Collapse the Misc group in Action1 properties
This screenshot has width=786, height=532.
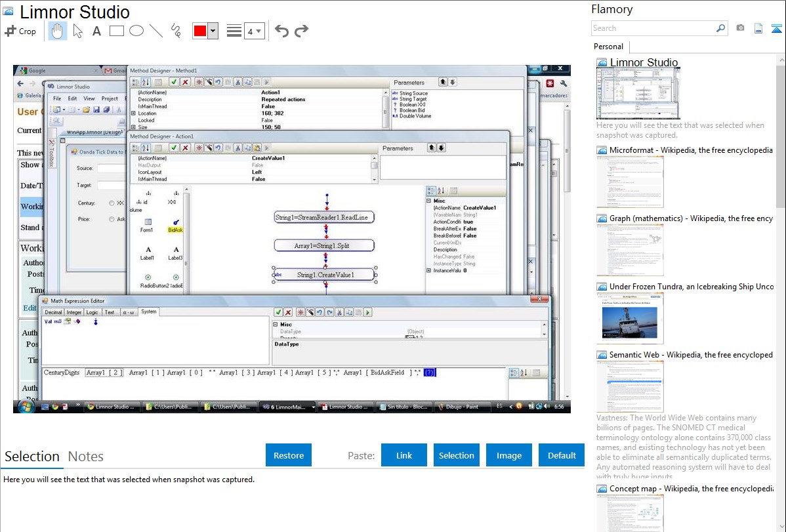[x=429, y=201]
